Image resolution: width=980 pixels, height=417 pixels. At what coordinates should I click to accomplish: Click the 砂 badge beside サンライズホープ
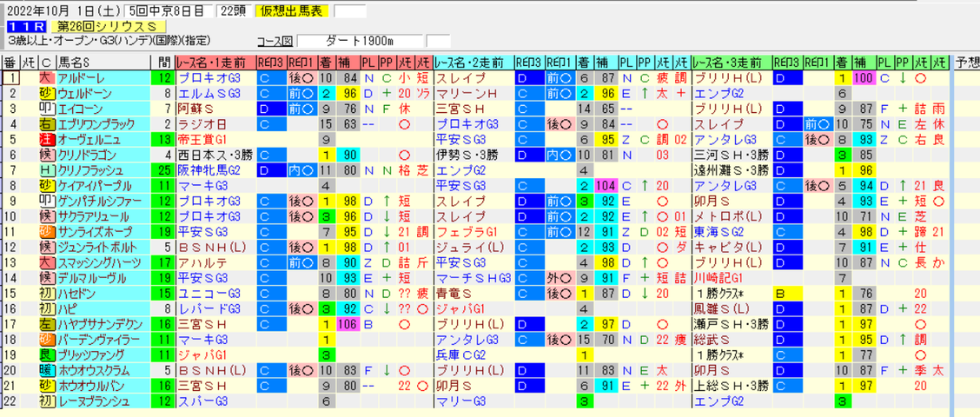pyautogui.click(x=46, y=232)
